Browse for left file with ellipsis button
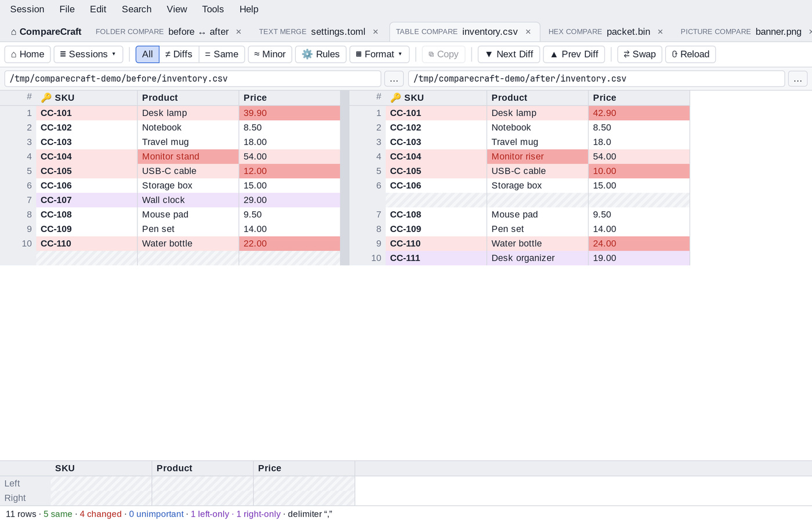This screenshot has height=522, width=812. click(394, 79)
